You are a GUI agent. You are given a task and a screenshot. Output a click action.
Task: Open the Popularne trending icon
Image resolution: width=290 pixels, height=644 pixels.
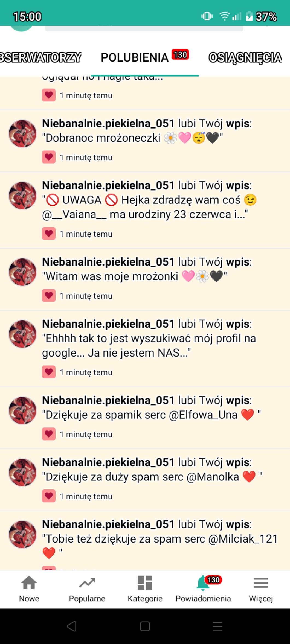(x=87, y=583)
